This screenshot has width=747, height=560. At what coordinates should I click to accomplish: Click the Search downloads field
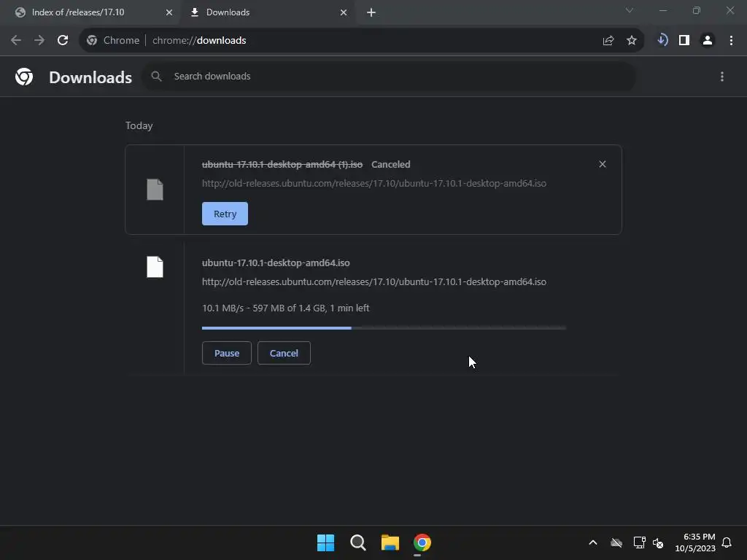388,76
